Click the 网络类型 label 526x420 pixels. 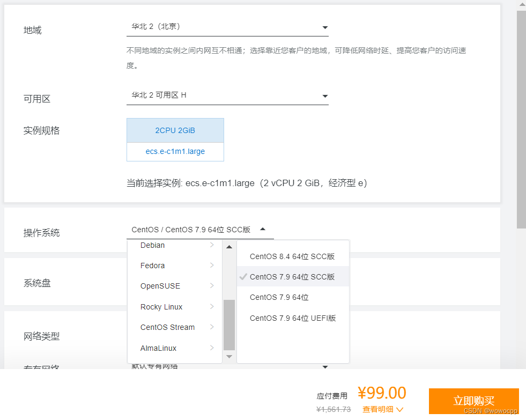coord(41,336)
